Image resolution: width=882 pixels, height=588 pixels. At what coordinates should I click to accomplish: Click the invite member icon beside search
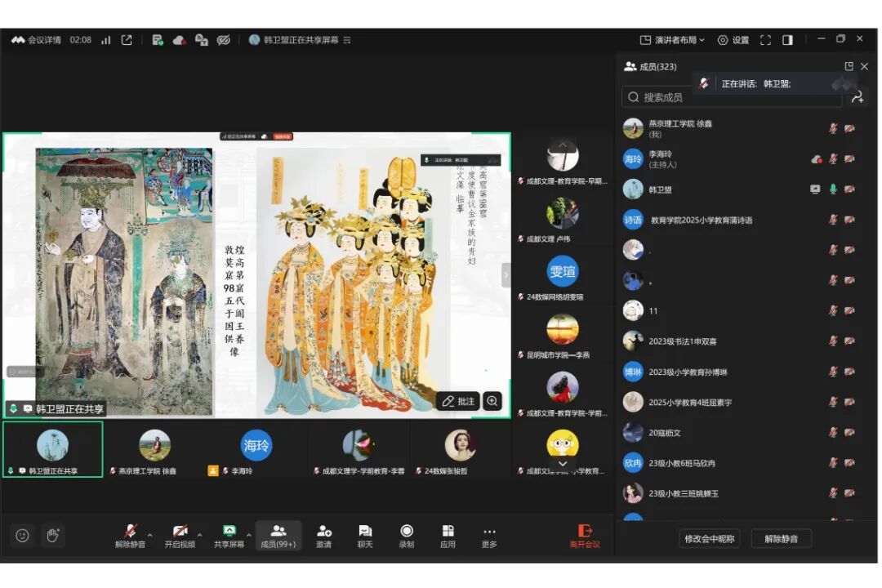pyautogui.click(x=857, y=97)
